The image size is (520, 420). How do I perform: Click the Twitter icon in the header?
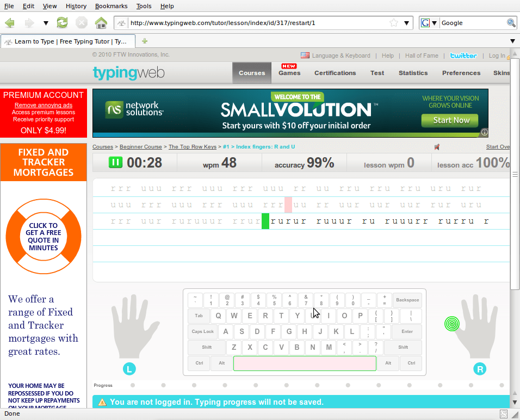(463, 55)
